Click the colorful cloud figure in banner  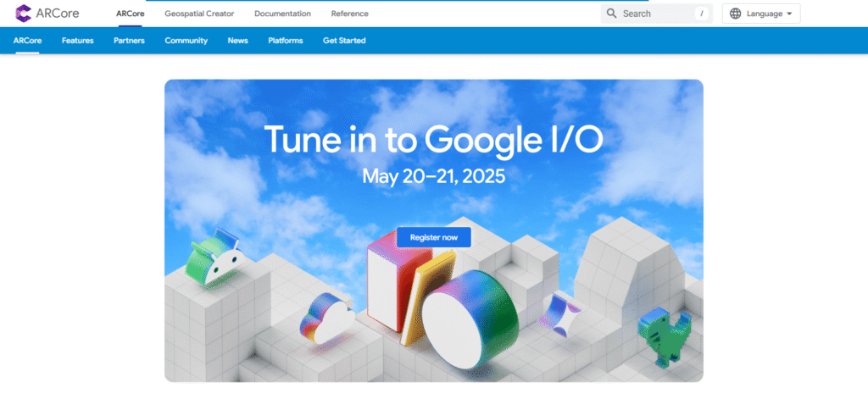[327, 319]
